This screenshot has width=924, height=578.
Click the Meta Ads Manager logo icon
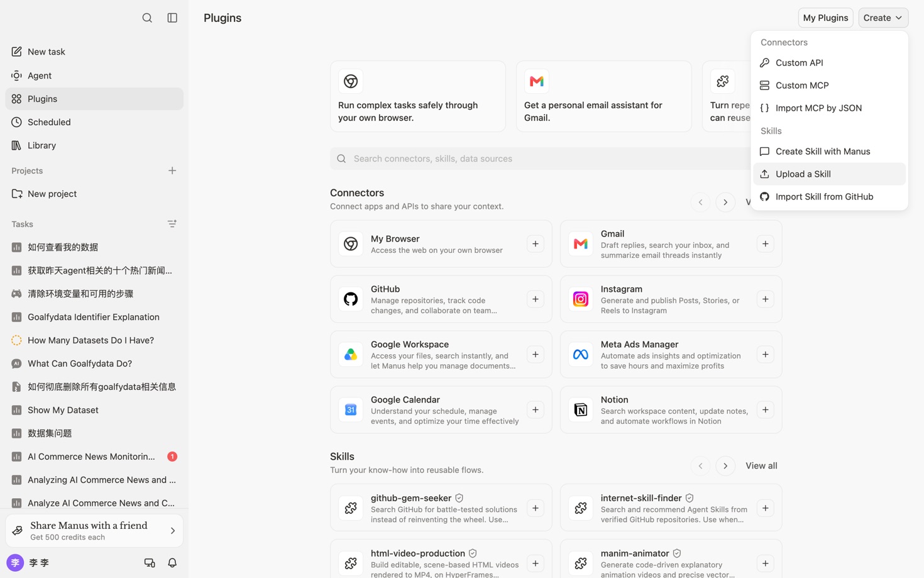(581, 355)
